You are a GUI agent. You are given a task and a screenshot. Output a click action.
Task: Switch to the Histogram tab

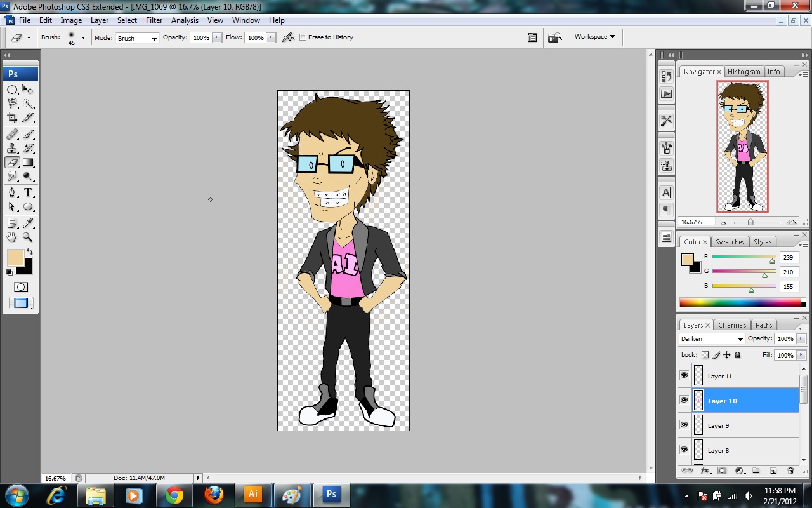[x=744, y=72]
